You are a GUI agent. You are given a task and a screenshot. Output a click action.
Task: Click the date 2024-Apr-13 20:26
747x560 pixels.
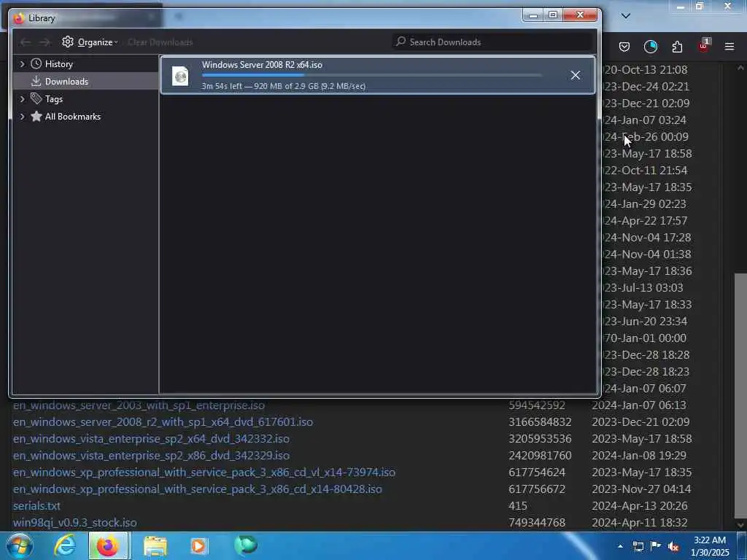pyautogui.click(x=639, y=506)
